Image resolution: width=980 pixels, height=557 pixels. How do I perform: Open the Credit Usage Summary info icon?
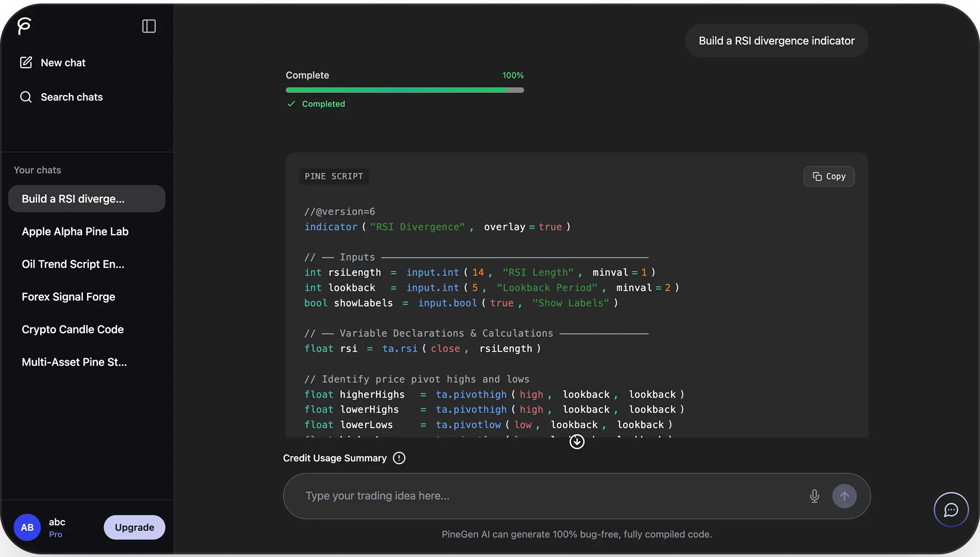399,458
